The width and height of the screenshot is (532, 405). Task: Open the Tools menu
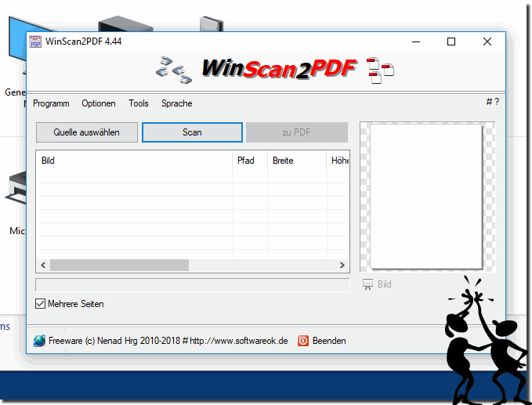[x=139, y=103]
